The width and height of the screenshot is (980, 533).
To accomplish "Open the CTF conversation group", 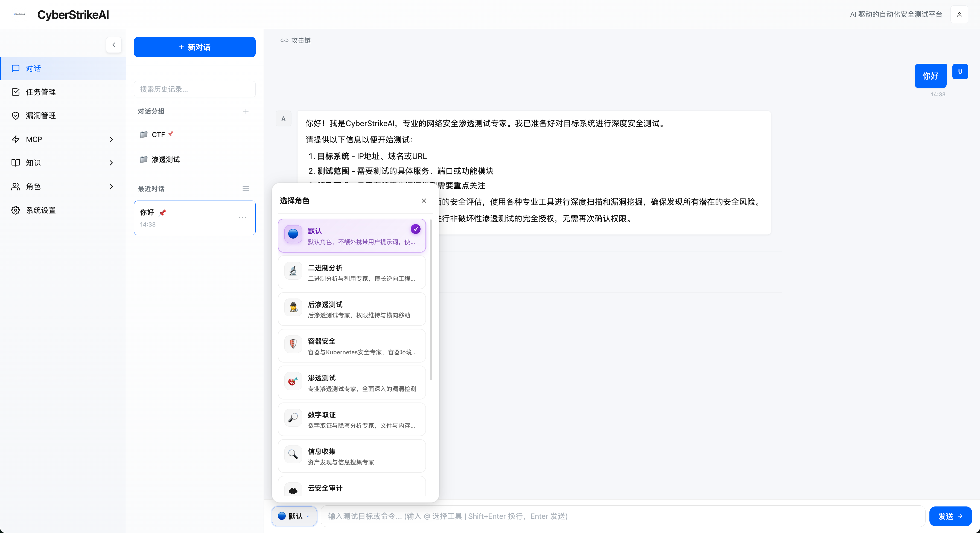I will (194, 135).
